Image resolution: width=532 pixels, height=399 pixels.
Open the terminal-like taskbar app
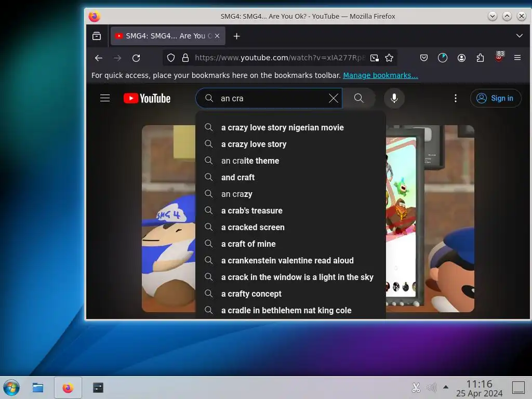click(x=98, y=388)
